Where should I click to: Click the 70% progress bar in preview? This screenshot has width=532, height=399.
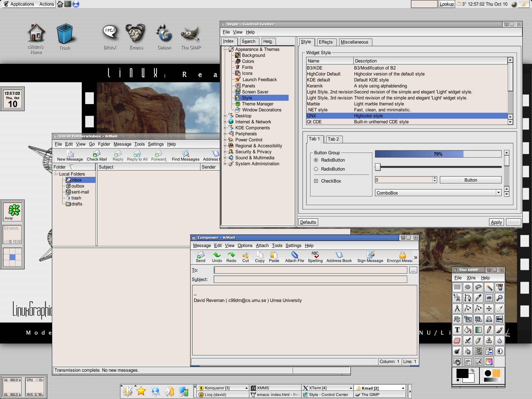click(x=438, y=154)
